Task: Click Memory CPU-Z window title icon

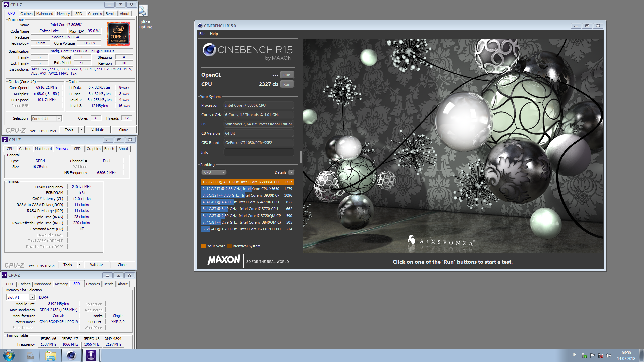Action: click(x=5, y=140)
